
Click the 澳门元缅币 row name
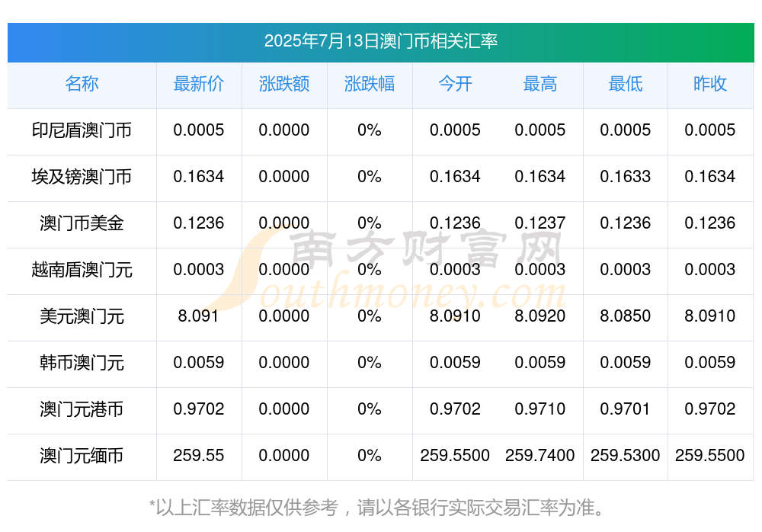tap(82, 456)
